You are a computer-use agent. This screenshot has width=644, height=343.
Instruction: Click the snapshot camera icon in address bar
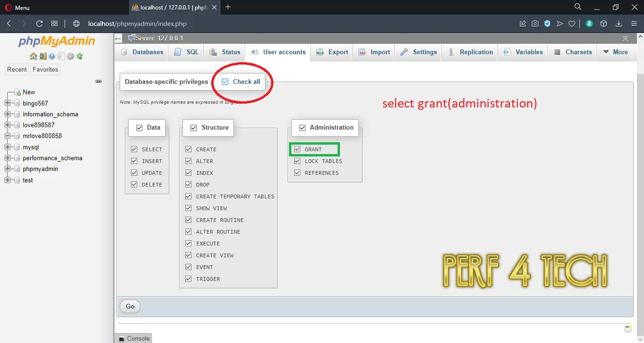tap(535, 24)
